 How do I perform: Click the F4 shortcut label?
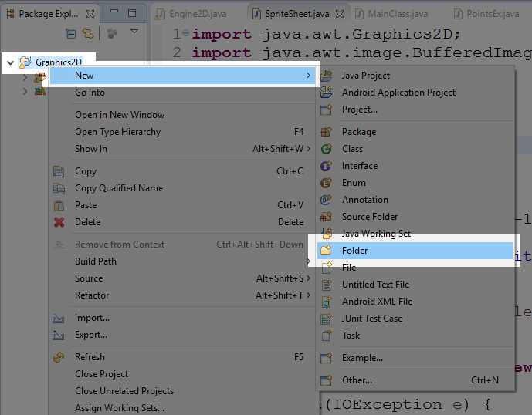[x=299, y=132]
